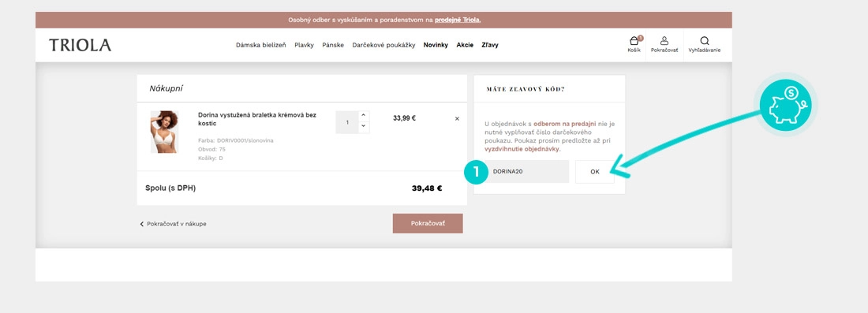Follow the 'prodejně Triola' banner link
This screenshot has width=868, height=313.
(458, 20)
